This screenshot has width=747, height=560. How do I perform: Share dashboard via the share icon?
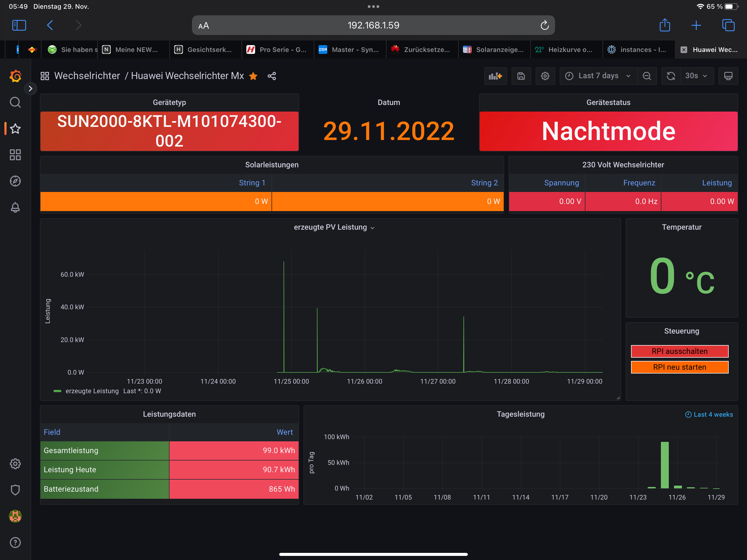[272, 76]
